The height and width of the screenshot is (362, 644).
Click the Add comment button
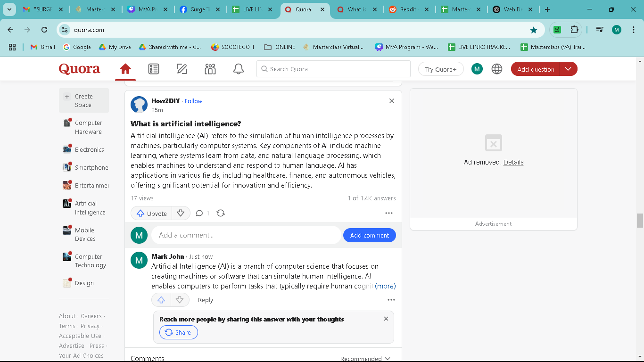(370, 235)
